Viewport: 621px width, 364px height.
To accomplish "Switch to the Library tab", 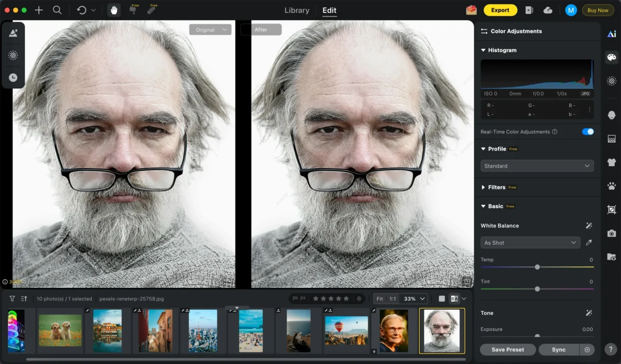I will click(x=297, y=10).
